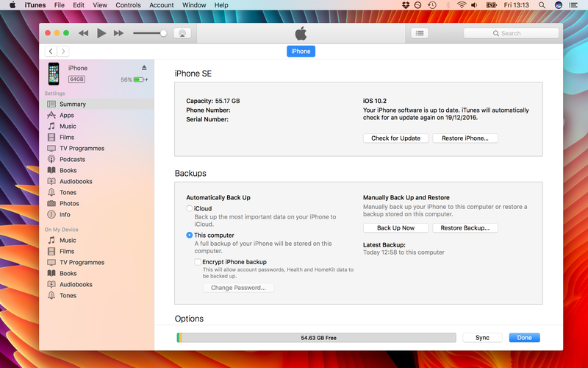588x368 pixels.
Task: Open Apps in the Settings sidebar
Action: [x=97, y=116]
